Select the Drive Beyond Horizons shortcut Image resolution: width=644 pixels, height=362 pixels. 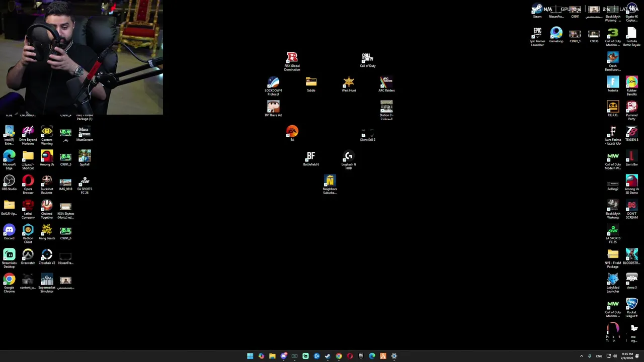[28, 136]
